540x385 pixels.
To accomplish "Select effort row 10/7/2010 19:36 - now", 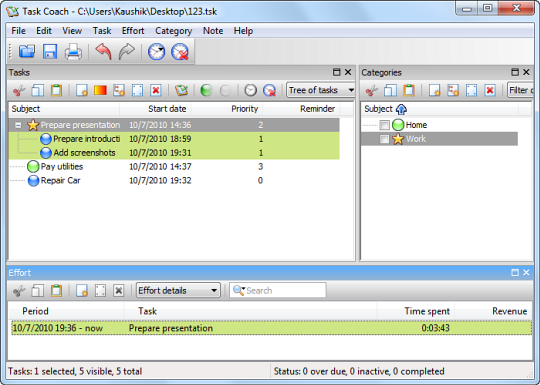I will [271, 328].
